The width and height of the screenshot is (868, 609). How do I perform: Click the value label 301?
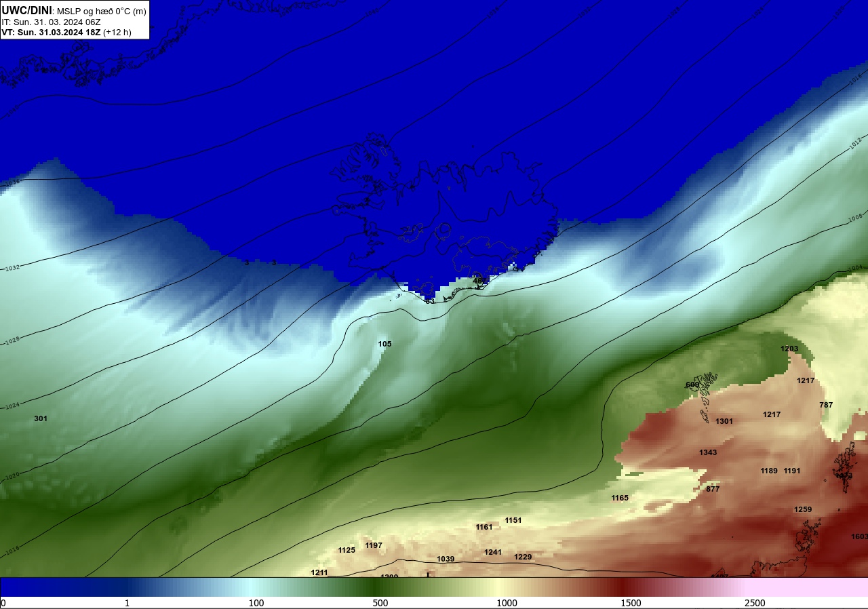point(41,418)
